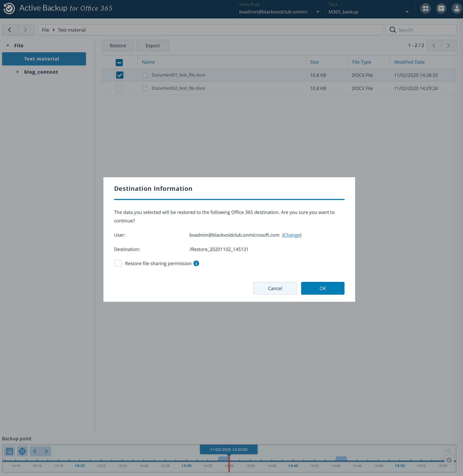Click backup point block near 14:34
Screen dimensions: 463x476
pos(223,458)
